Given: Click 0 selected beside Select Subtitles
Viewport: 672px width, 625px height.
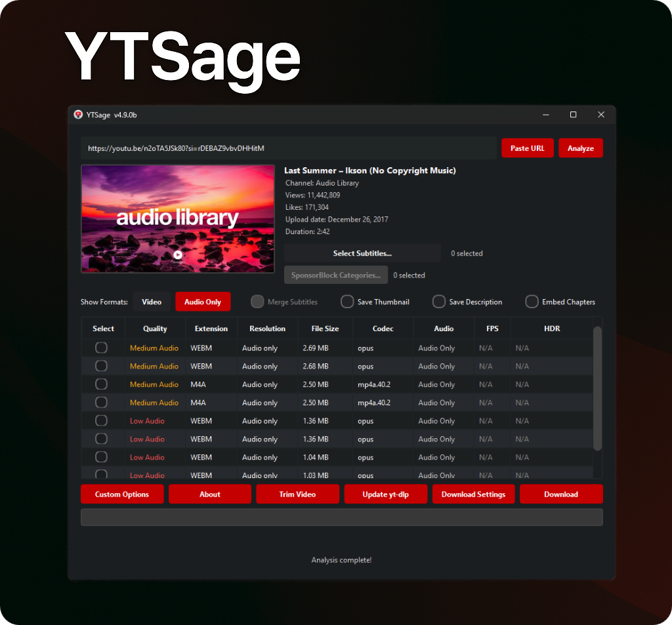Looking at the screenshot, I should pyautogui.click(x=467, y=253).
